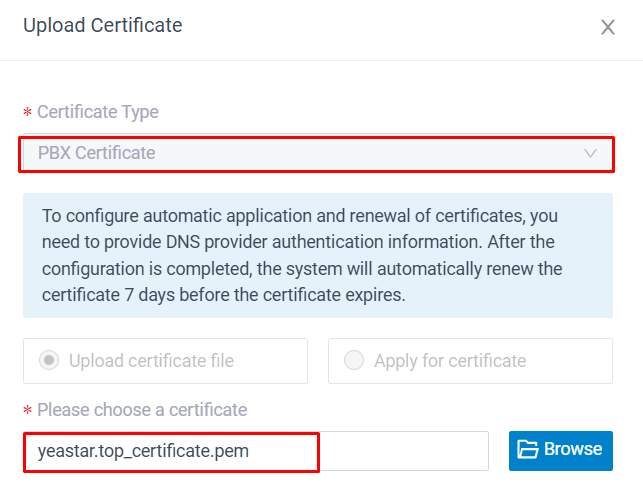Click the blue DNS provider information notice
Viewport: 643px width, 489px height.
318,255
